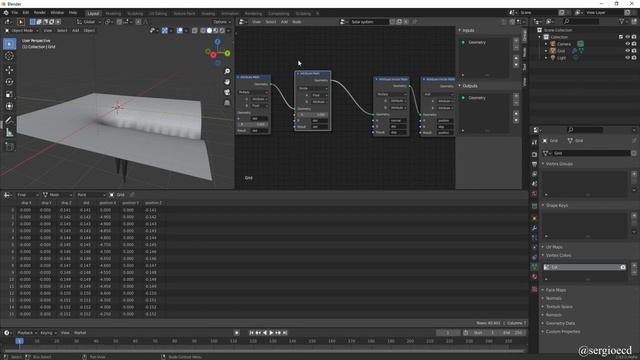Toggle render camera icon for Camera object
The width and height of the screenshot is (640, 360).
[634, 44]
